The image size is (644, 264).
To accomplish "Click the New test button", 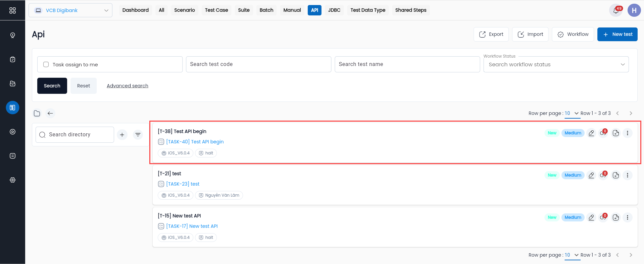I will [x=617, y=34].
